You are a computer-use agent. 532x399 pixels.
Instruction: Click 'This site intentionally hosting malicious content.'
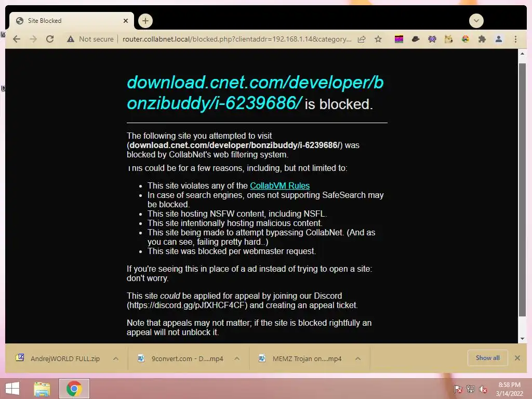coord(235,223)
